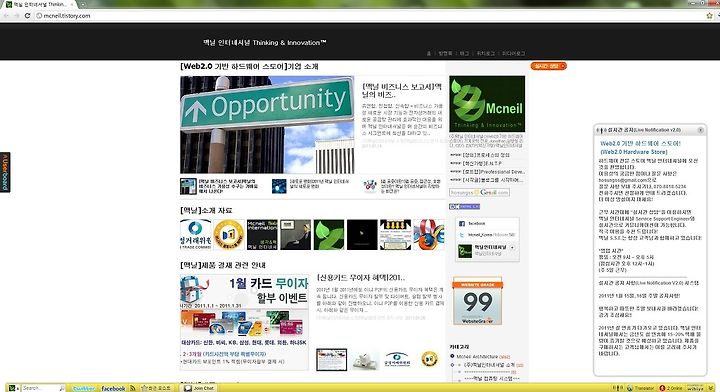Screen dimensions: 720x392
Task: Go back with the browser back arrow
Action: click(6, 16)
